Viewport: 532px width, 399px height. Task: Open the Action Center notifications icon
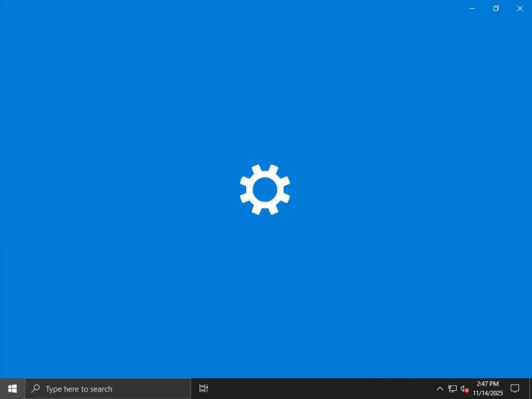point(515,389)
